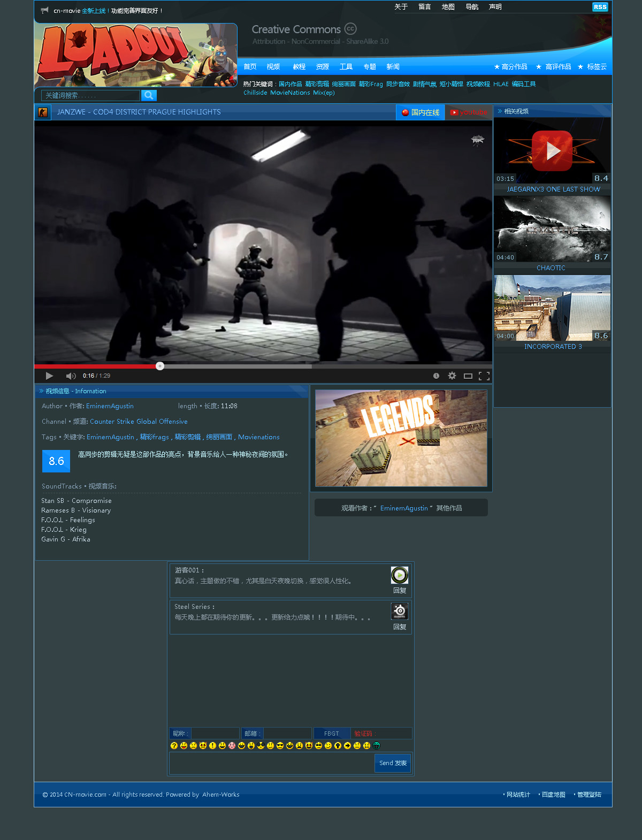This screenshot has height=840, width=642.
Task: Open the 首页 nav menu item
Action: point(250,67)
